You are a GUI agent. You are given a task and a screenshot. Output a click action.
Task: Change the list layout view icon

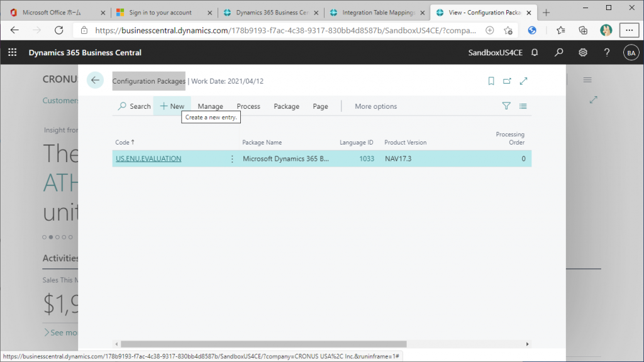click(523, 106)
